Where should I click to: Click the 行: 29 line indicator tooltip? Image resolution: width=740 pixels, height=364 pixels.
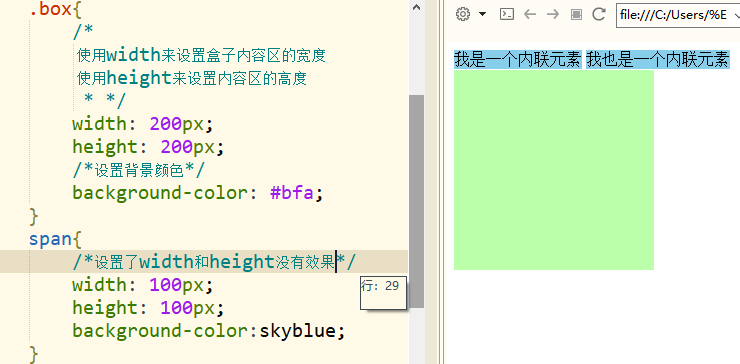coord(383,293)
